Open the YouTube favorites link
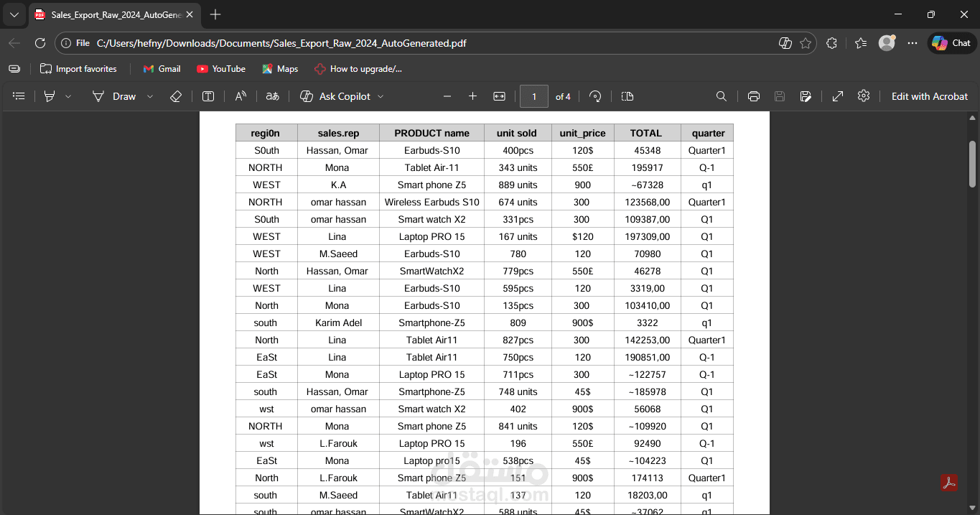 [x=220, y=69]
